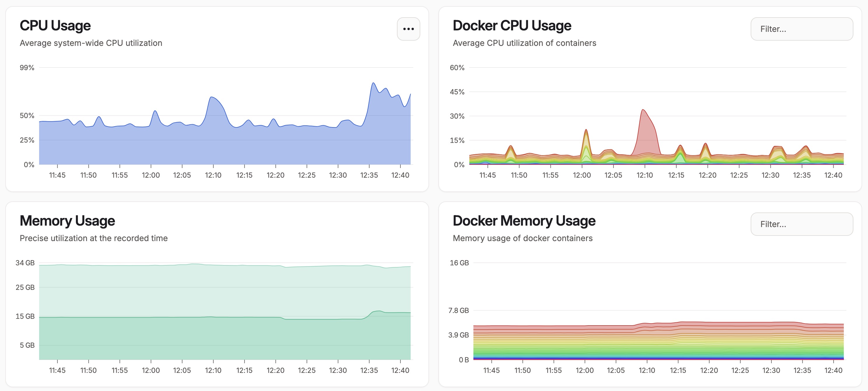Click the 50% gridline label in CPU Usage

pos(27,116)
